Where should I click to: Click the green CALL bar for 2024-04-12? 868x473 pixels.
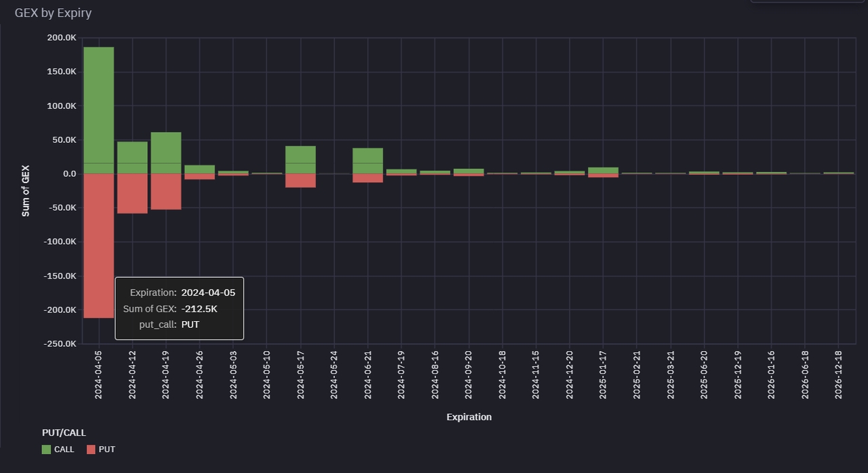(132, 157)
